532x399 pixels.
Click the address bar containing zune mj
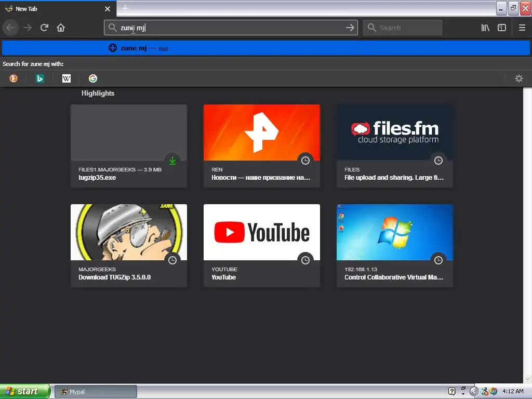[x=231, y=28]
